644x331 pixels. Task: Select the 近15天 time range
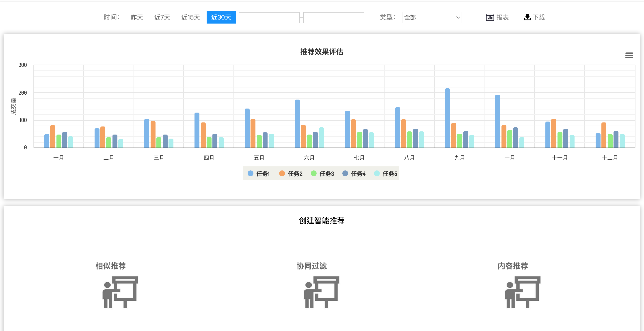click(190, 17)
